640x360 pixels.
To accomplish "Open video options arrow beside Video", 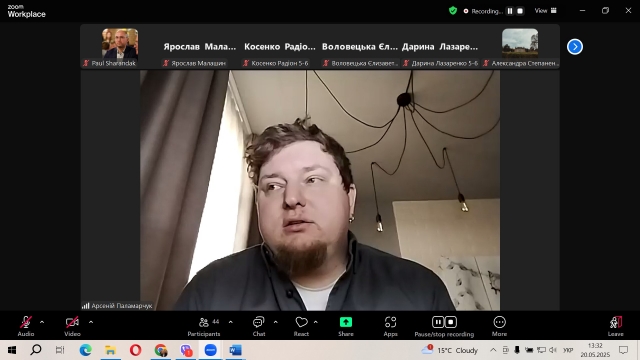I will (x=91, y=322).
